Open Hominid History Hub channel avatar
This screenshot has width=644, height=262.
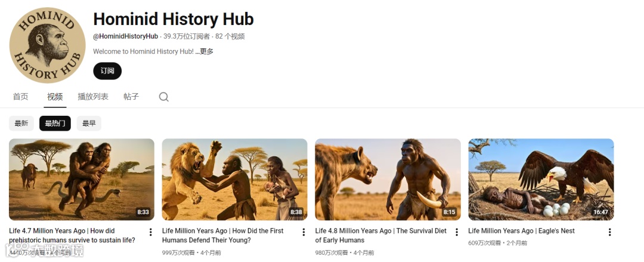point(47,45)
